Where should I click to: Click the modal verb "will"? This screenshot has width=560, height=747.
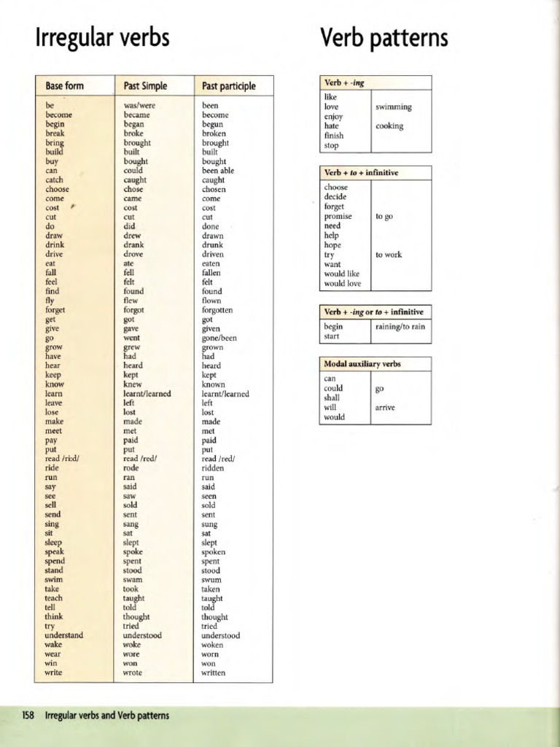(330, 407)
